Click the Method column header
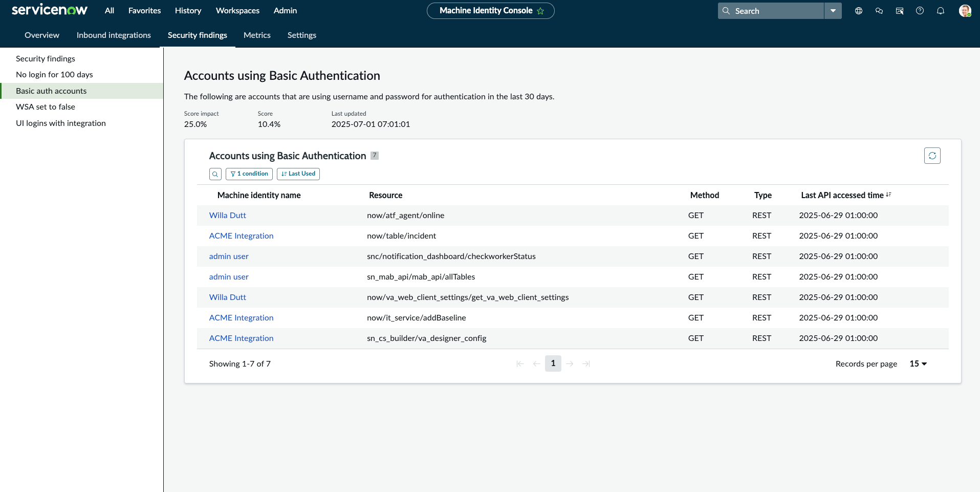This screenshot has height=492, width=980. (705, 195)
